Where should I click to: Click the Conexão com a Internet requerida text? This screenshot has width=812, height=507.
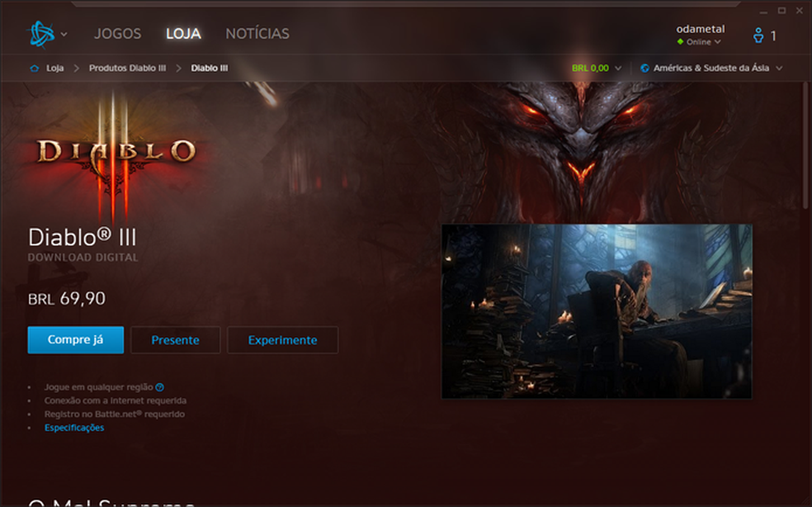(116, 400)
